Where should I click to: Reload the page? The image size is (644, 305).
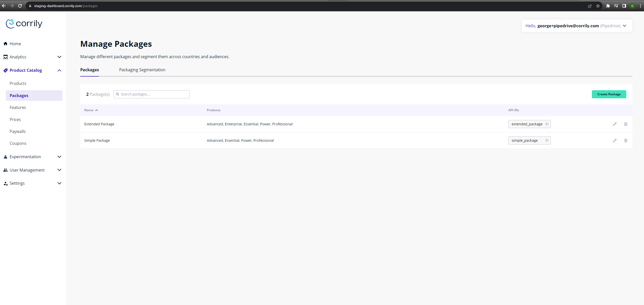coord(20,6)
